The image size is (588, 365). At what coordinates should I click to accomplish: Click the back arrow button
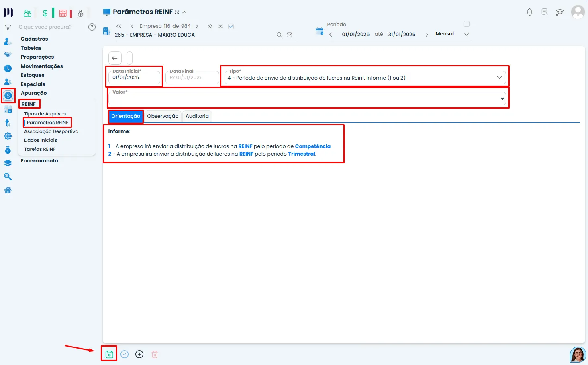pos(115,58)
